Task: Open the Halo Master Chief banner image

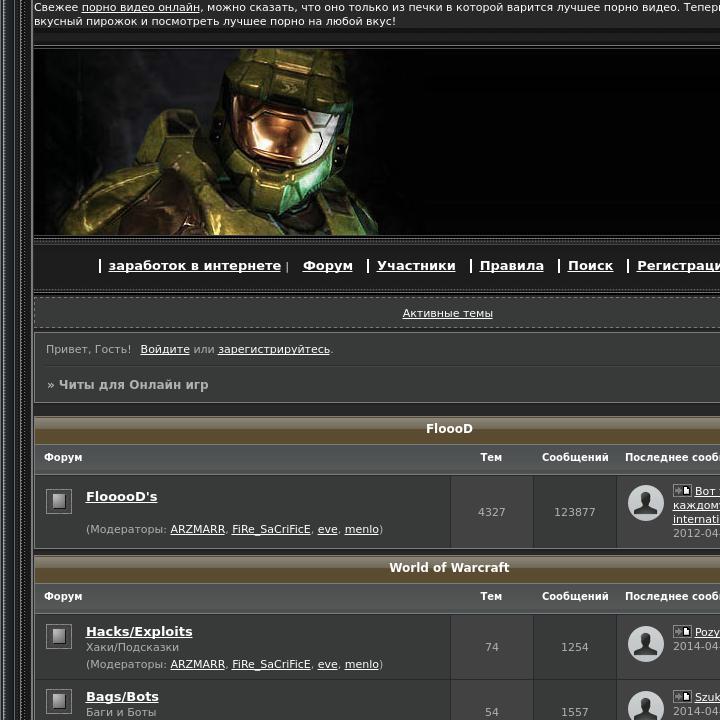Action: click(x=377, y=142)
